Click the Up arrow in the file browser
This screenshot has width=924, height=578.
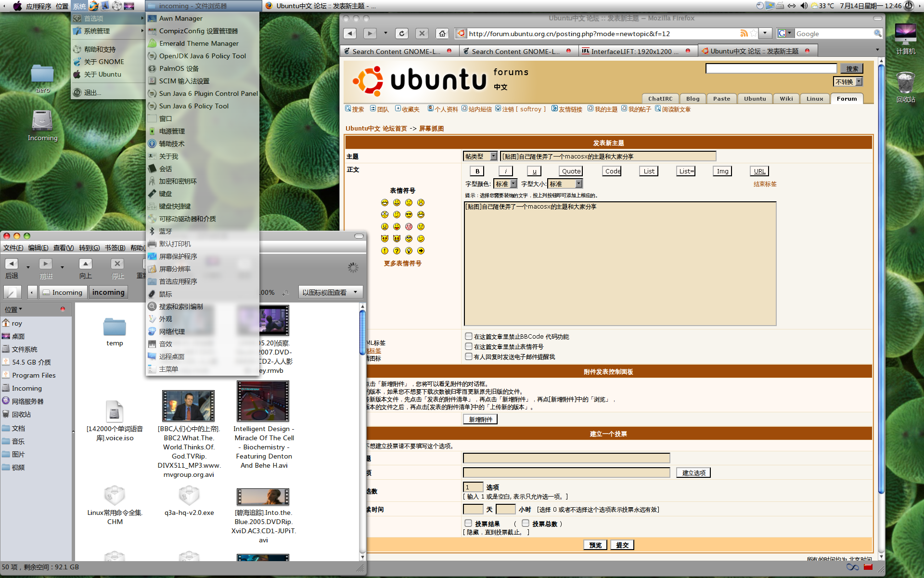tap(85, 263)
